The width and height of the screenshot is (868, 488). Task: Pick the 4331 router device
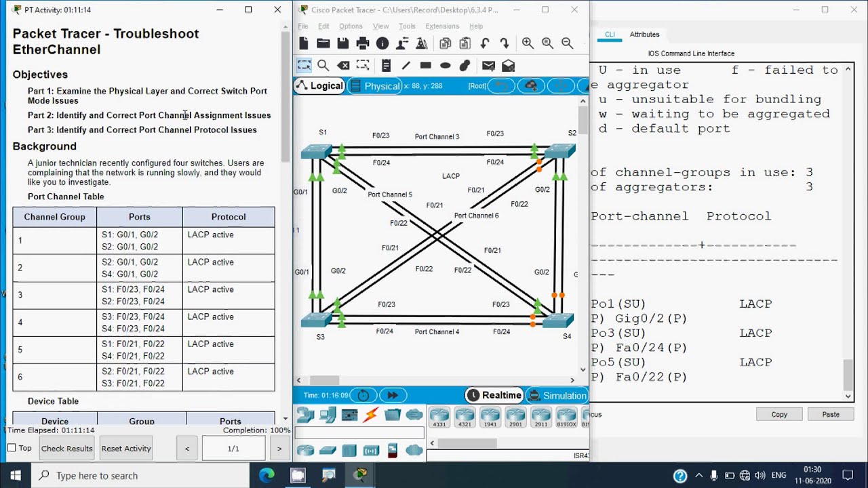pos(439,417)
